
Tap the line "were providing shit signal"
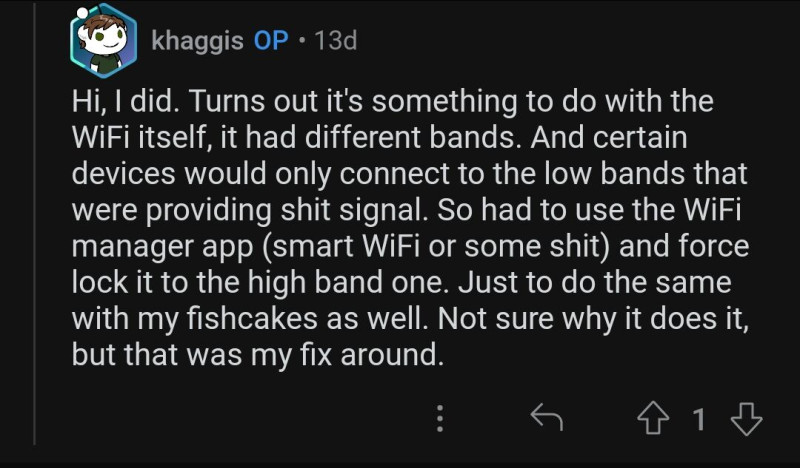click(406, 210)
